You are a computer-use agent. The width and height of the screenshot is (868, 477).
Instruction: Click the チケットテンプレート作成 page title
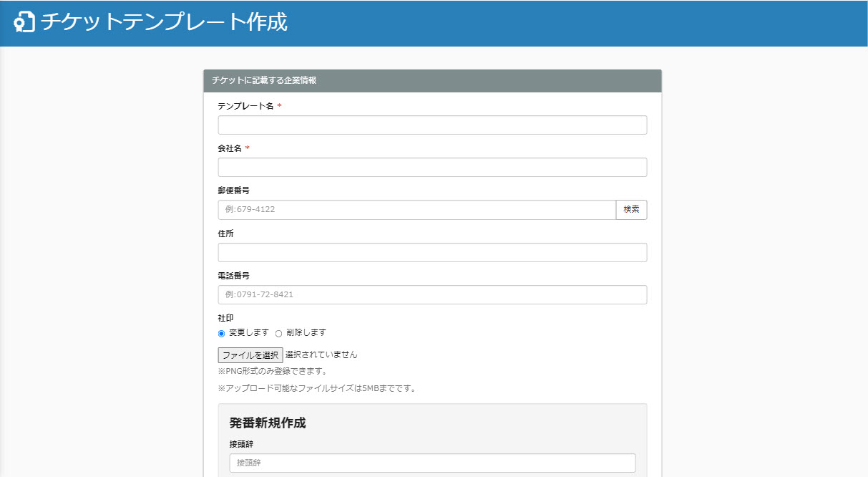click(164, 22)
